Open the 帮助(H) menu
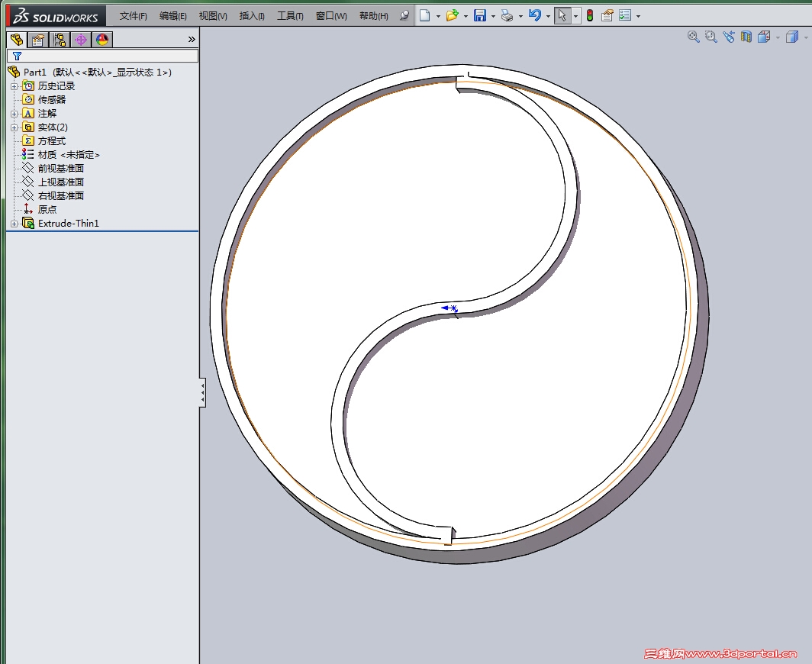Screen dimensions: 812x664 (x=373, y=16)
